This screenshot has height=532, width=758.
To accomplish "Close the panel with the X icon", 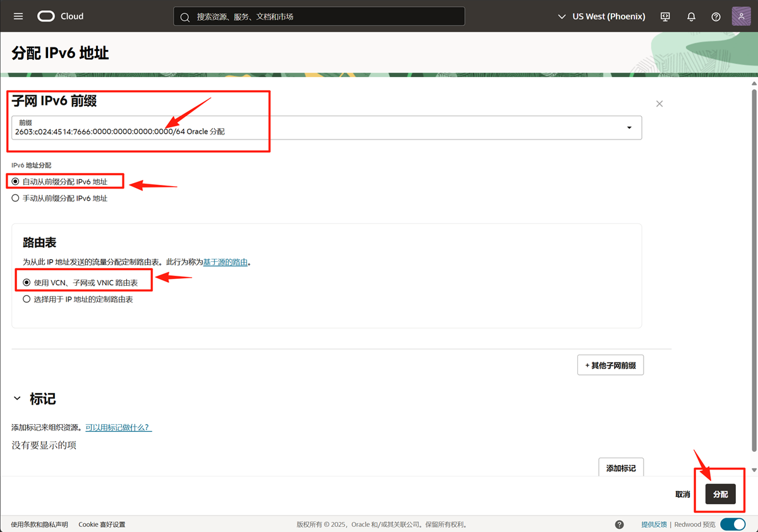I will 659,103.
